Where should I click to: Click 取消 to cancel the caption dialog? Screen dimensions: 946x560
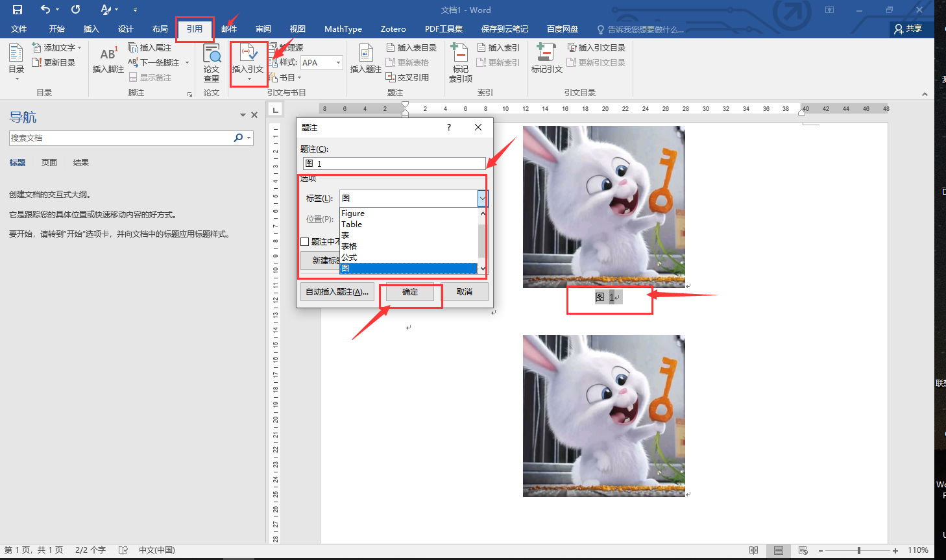(465, 292)
